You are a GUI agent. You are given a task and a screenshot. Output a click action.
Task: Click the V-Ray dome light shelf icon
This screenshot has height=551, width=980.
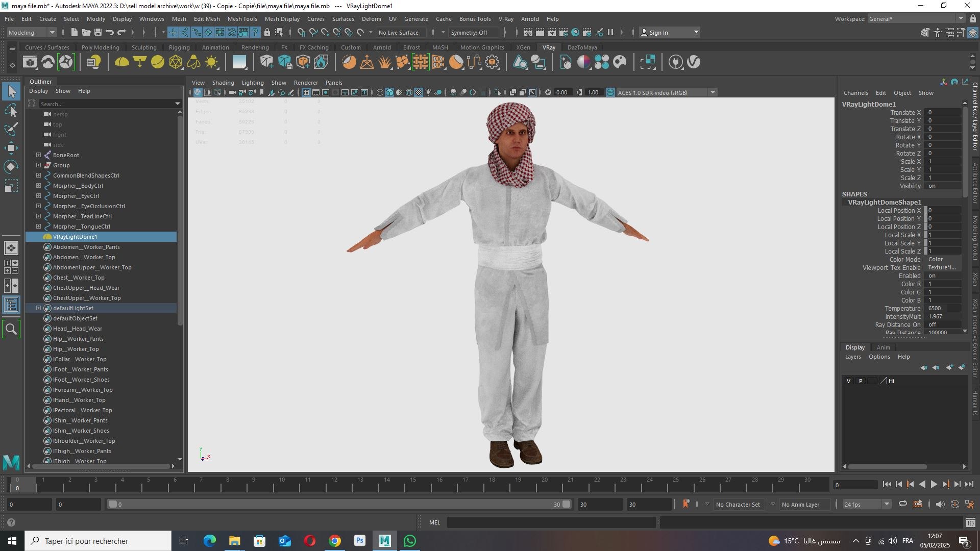pyautogui.click(x=121, y=62)
